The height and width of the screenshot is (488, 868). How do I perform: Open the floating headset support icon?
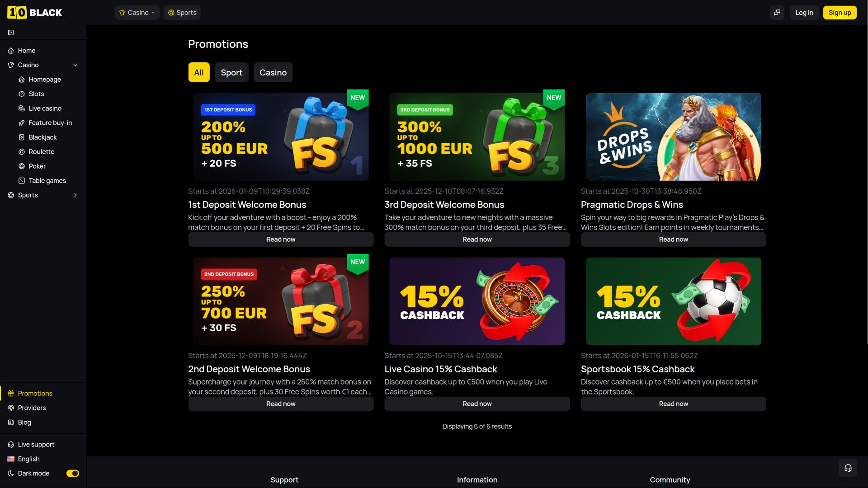[847, 468]
